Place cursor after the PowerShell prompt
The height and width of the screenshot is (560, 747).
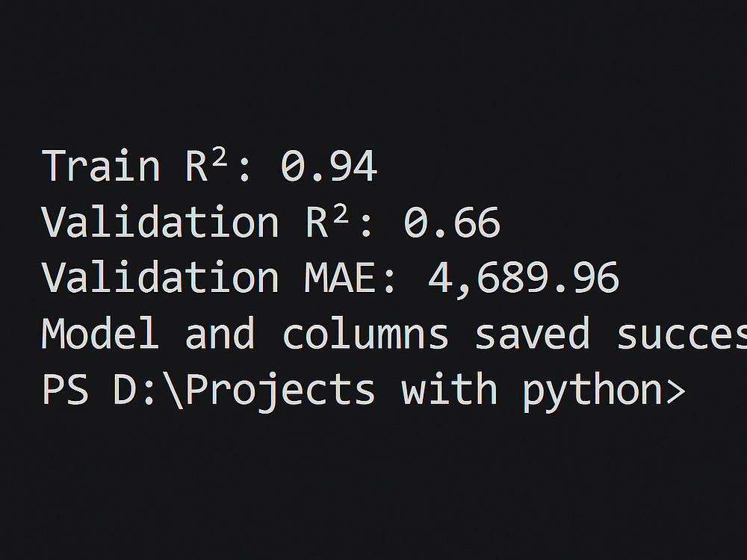(701, 391)
